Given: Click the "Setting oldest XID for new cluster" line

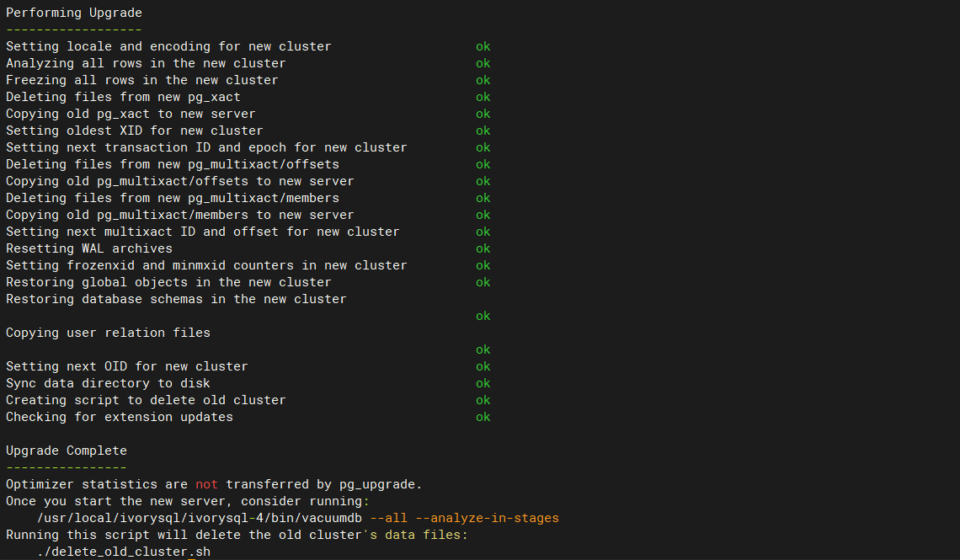Looking at the screenshot, I should pos(135,131).
